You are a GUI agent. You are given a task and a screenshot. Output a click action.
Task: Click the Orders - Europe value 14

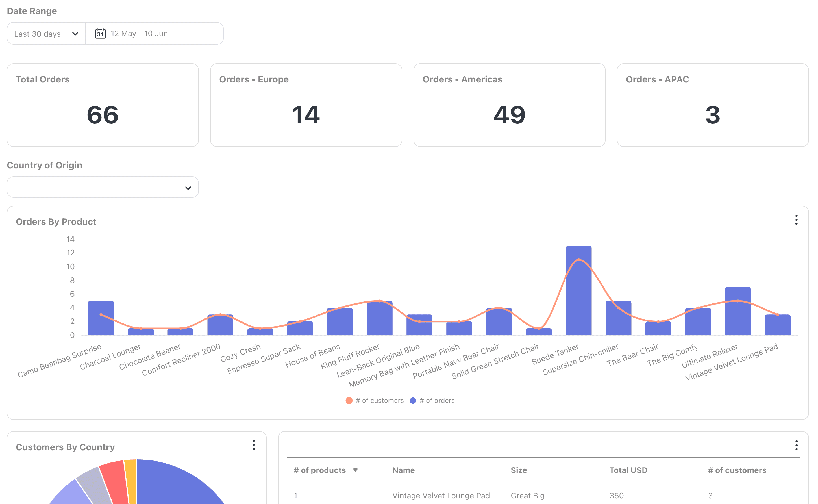tap(306, 115)
